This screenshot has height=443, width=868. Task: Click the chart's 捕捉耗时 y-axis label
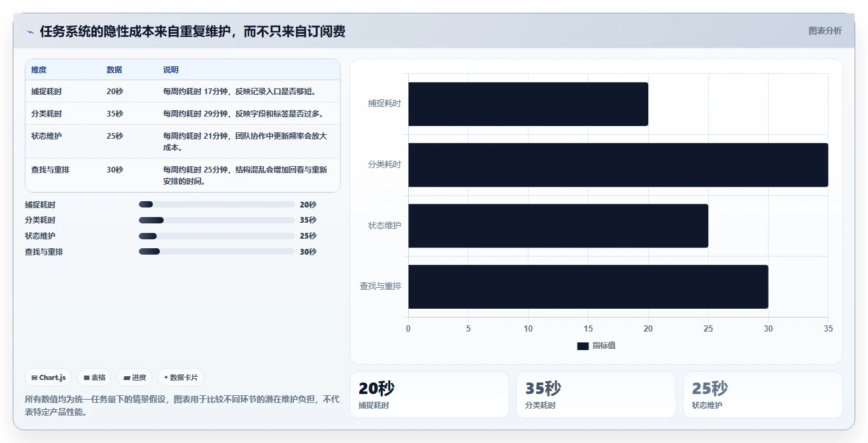(385, 103)
